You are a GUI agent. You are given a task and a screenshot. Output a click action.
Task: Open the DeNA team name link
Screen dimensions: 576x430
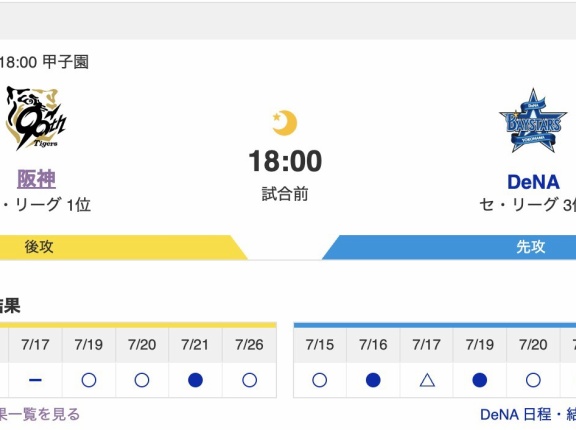(533, 182)
